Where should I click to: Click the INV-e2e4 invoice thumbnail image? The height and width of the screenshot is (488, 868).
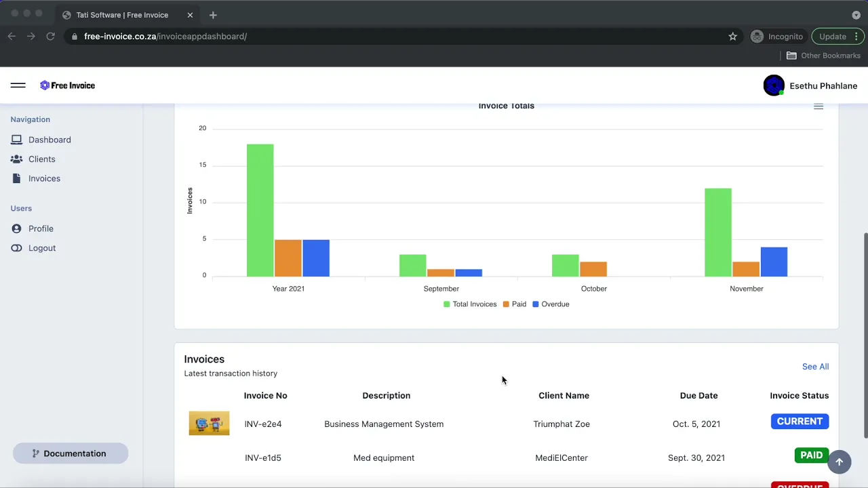pos(209,424)
